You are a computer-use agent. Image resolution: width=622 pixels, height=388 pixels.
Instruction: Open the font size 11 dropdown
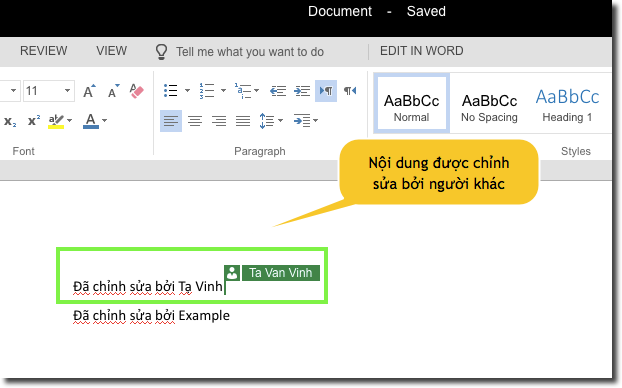click(x=67, y=90)
